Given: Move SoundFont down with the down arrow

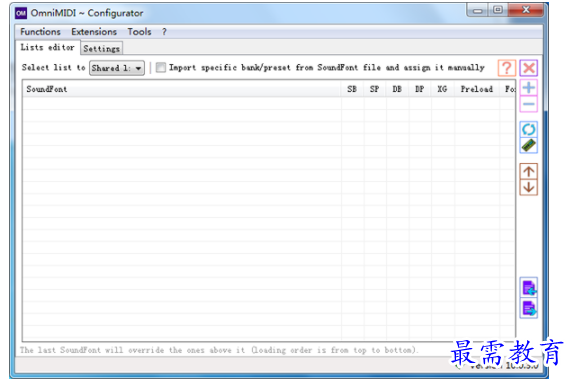Looking at the screenshot, I should pyautogui.click(x=529, y=187).
